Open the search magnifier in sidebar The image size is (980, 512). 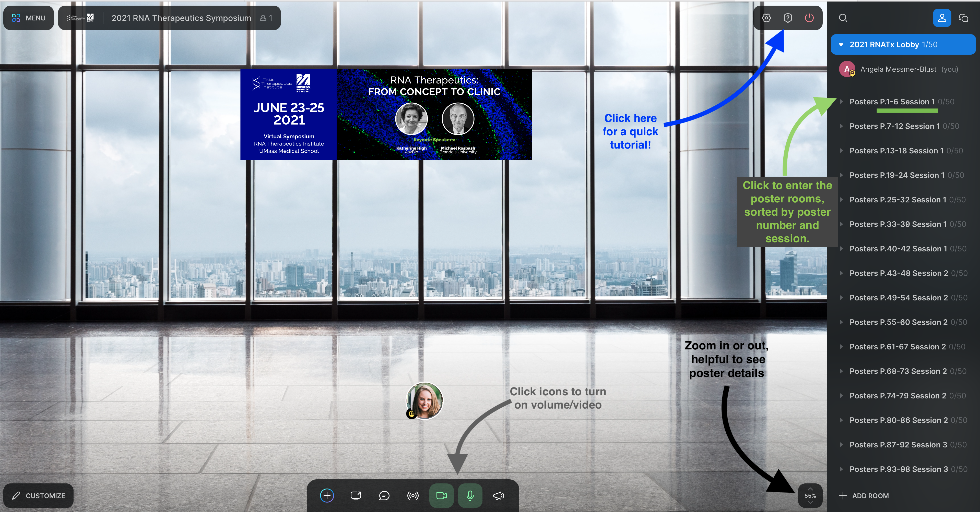click(843, 18)
